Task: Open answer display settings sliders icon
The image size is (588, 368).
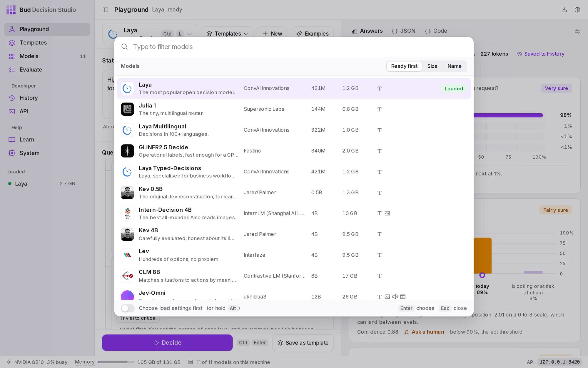Action: 577,31
